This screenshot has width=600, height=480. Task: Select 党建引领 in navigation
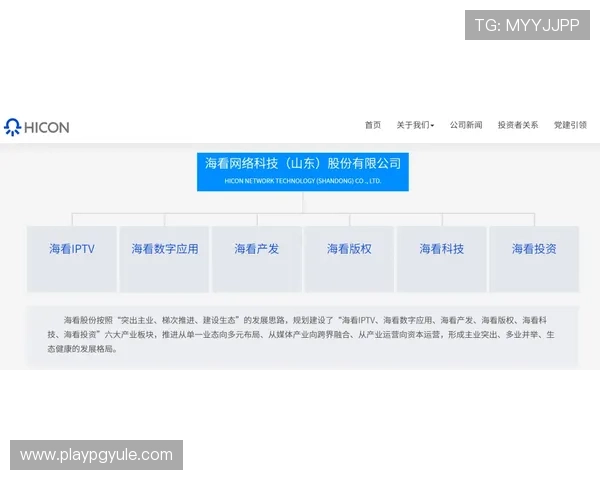pyautogui.click(x=570, y=125)
